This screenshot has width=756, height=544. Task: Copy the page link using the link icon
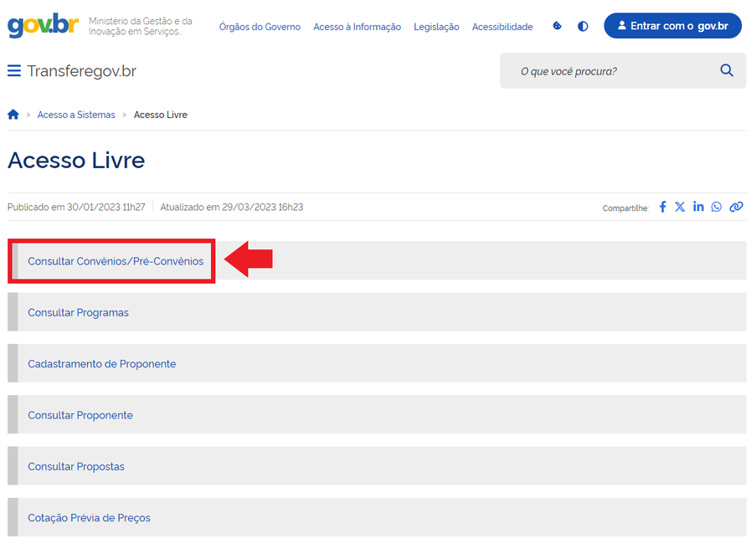tap(736, 206)
